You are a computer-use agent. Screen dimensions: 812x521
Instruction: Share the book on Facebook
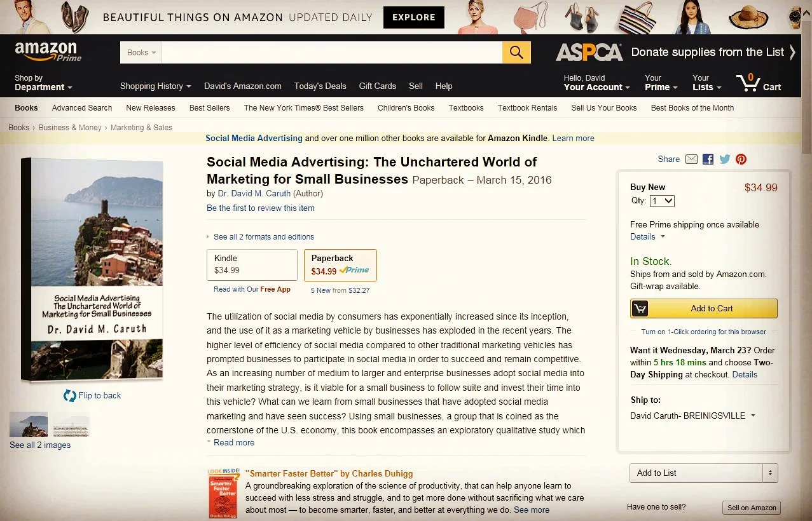tap(708, 159)
